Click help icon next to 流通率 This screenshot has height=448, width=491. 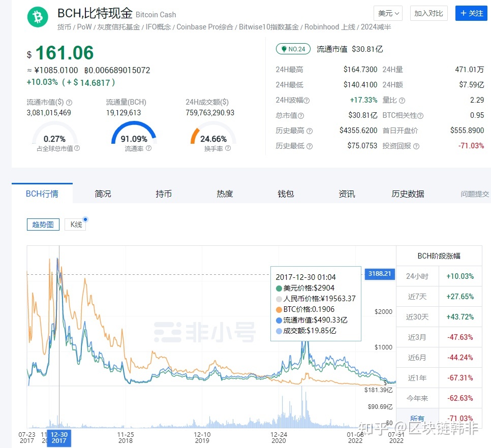(149, 148)
